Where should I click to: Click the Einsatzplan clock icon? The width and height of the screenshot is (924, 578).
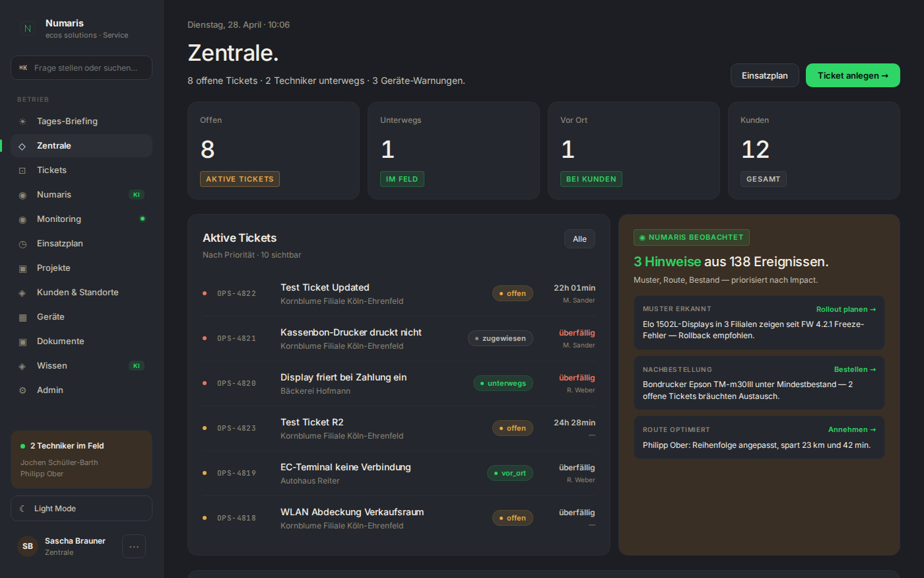pyautogui.click(x=22, y=244)
